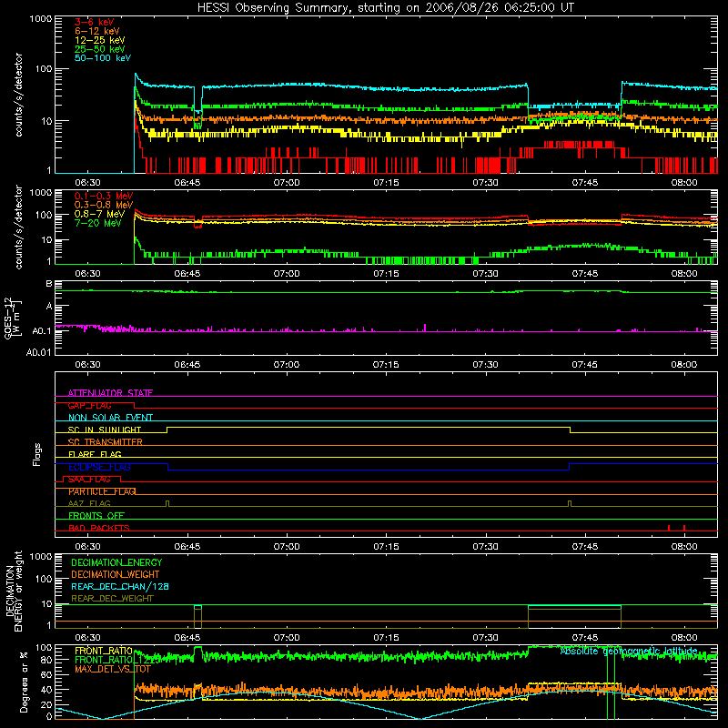Click the BAD_PACKETS red spike at 08:00
The image size is (728, 728).
(x=684, y=528)
